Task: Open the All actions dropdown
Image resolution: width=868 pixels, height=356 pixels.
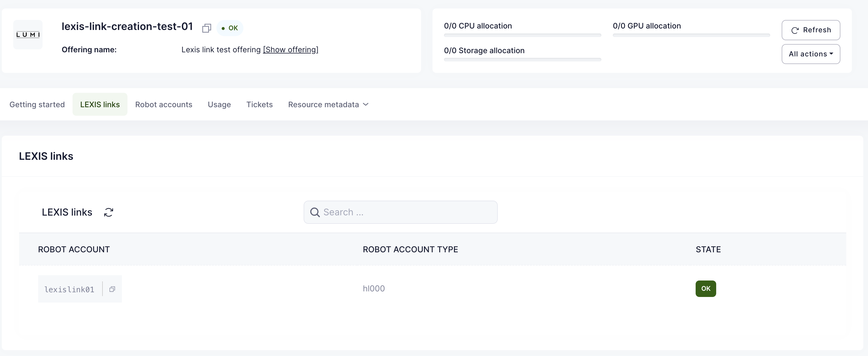Action: point(810,54)
